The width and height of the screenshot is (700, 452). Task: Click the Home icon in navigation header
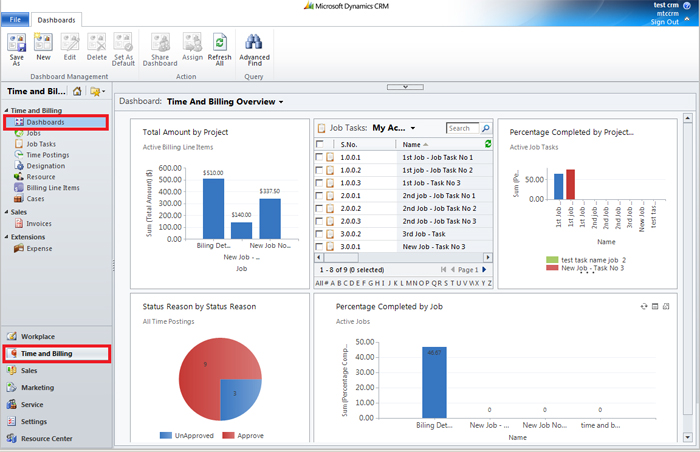77,91
